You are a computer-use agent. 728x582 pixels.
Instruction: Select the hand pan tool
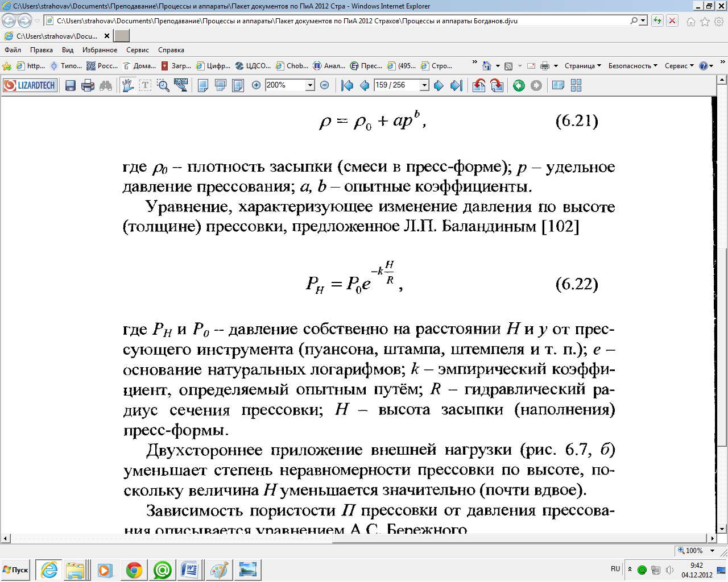128,85
